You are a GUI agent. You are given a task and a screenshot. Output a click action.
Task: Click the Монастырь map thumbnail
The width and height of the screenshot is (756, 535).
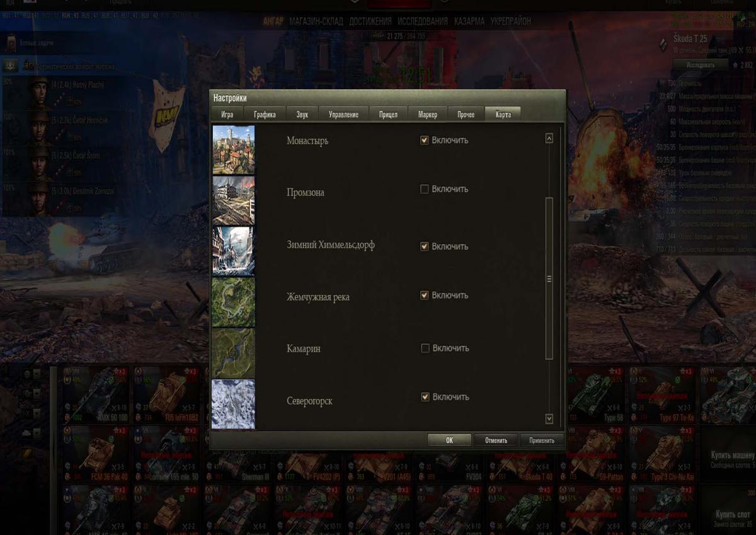click(x=233, y=149)
